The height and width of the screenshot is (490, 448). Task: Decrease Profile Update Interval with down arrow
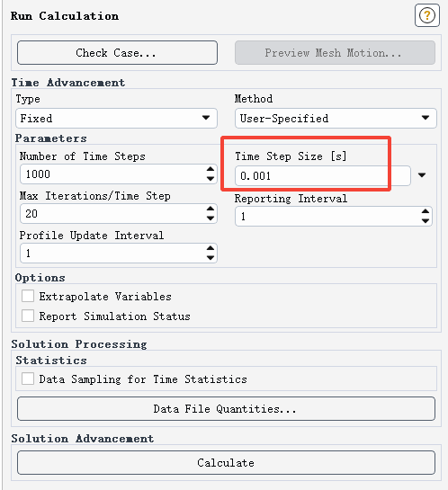point(211,258)
